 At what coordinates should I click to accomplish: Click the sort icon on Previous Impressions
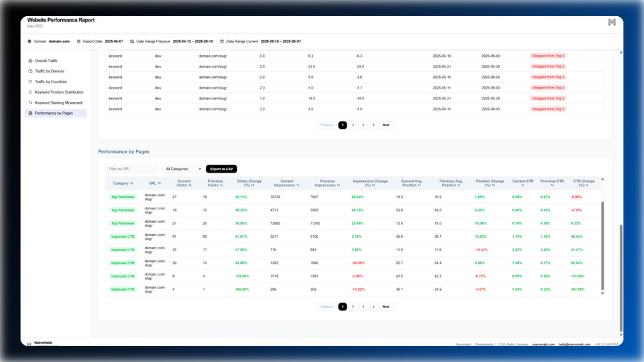click(338, 186)
